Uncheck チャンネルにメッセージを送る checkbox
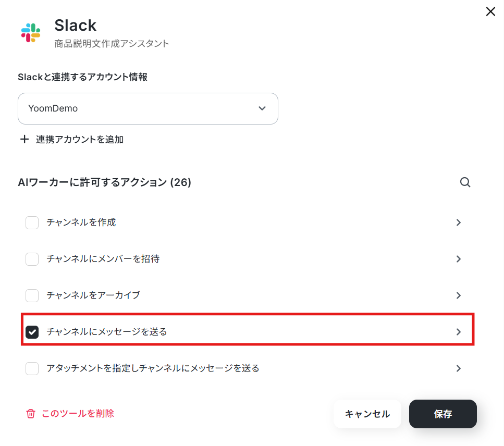 coord(32,332)
